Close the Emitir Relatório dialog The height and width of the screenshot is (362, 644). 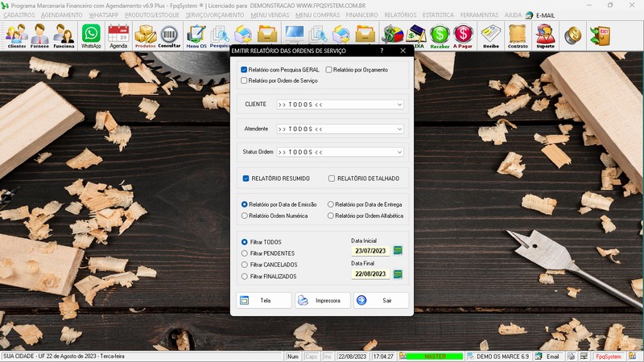(403, 51)
